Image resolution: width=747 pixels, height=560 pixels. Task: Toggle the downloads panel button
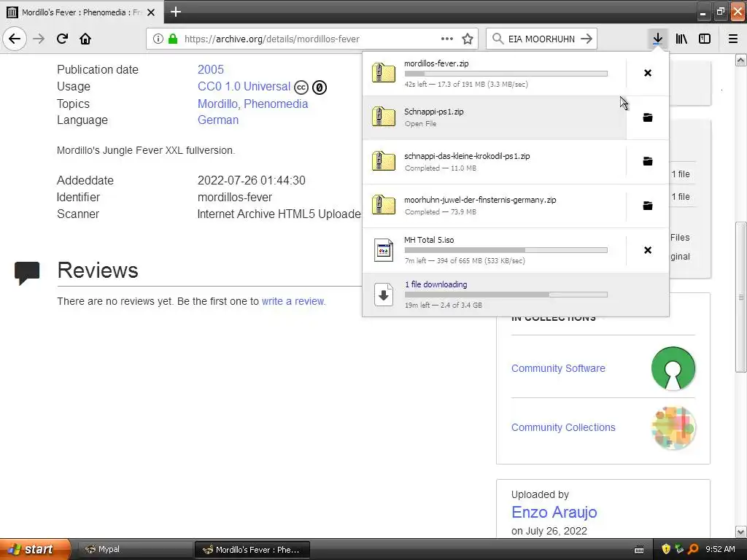tap(657, 39)
